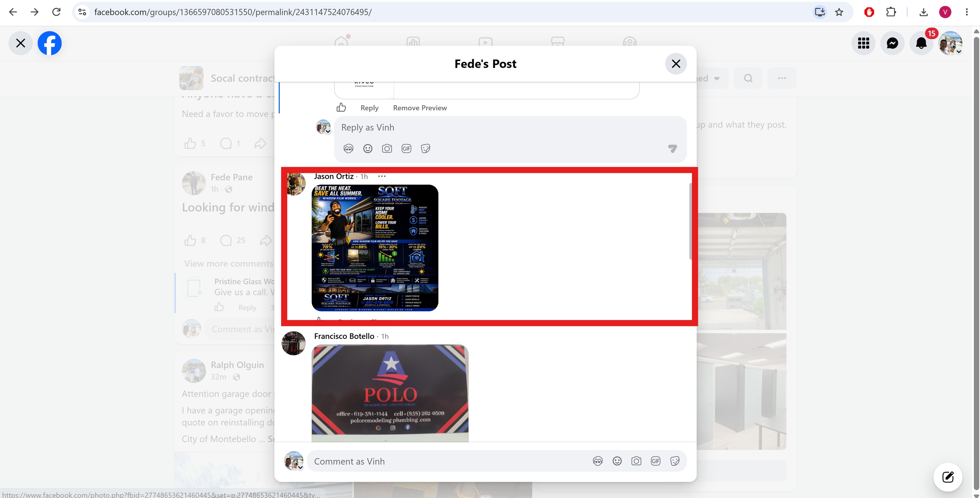Click the post dialog's scrollbar thumb
Screen dimensions: 980x498
tap(691, 221)
